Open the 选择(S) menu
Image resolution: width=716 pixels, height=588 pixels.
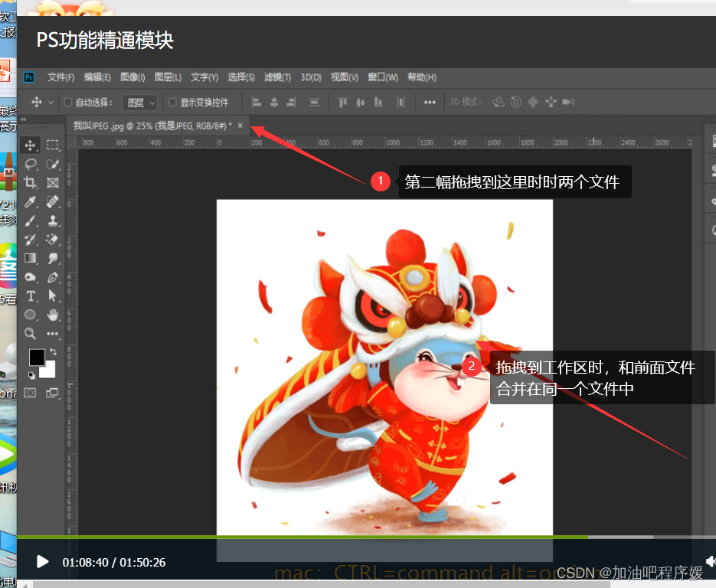[x=241, y=77]
